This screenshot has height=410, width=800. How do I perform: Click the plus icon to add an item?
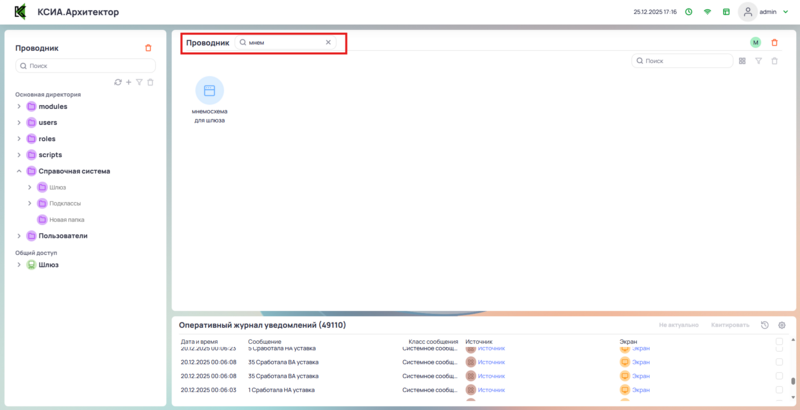coord(128,82)
